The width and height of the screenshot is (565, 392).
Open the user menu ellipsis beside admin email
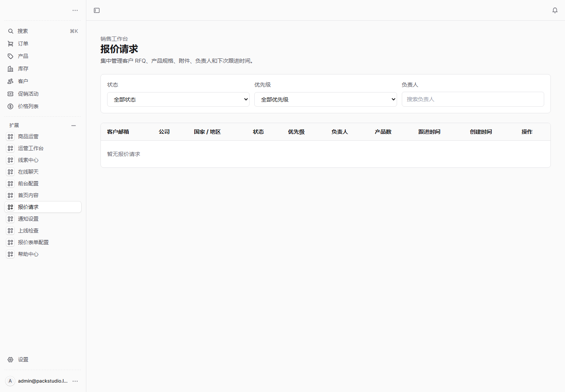click(x=75, y=381)
